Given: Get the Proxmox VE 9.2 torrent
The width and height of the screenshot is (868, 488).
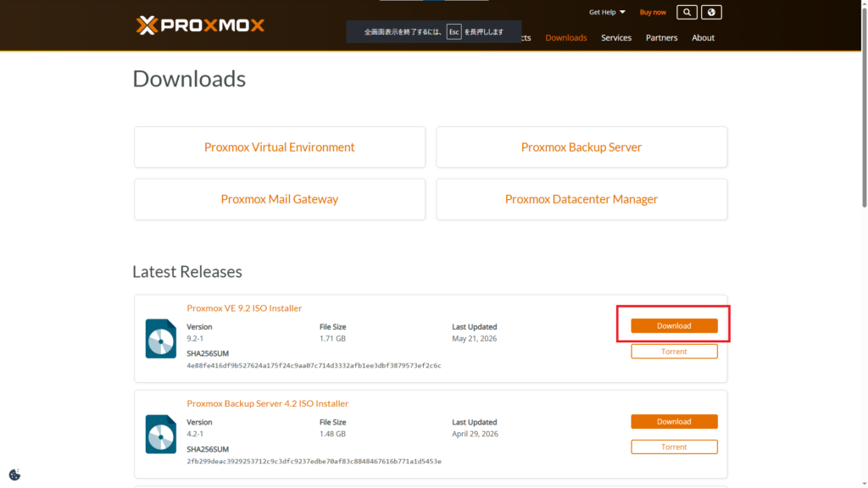Looking at the screenshot, I should [674, 352].
